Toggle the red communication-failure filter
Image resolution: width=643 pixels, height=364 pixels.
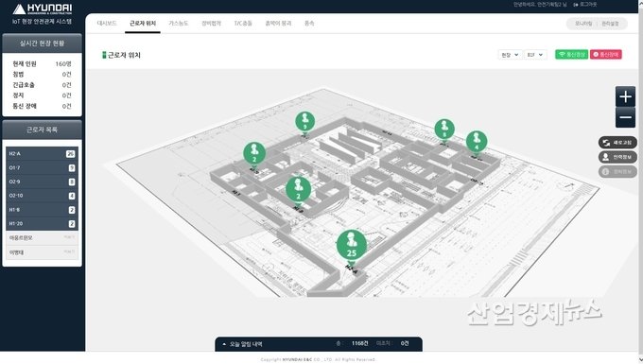point(606,55)
